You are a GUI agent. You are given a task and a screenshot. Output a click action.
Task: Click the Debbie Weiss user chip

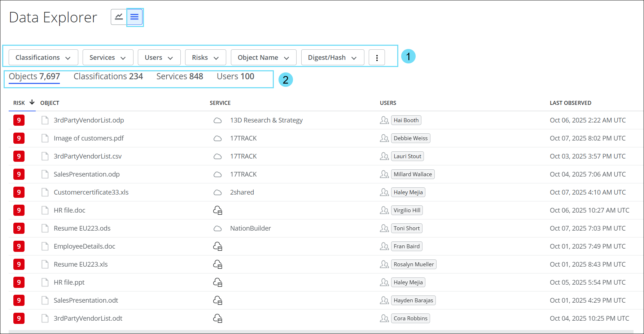[411, 138]
